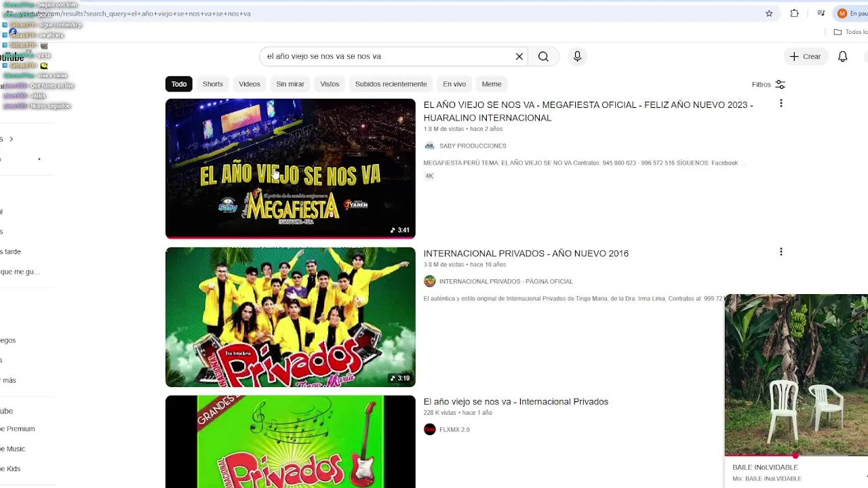Select the Sin mirar filter chip
The image size is (868, 488).
[290, 84]
